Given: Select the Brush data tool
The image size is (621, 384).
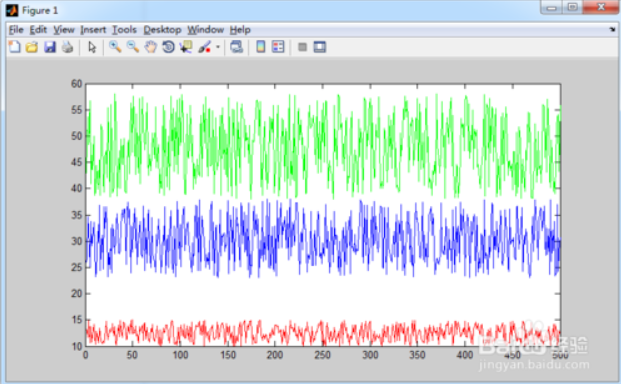Looking at the screenshot, I should click(x=204, y=47).
